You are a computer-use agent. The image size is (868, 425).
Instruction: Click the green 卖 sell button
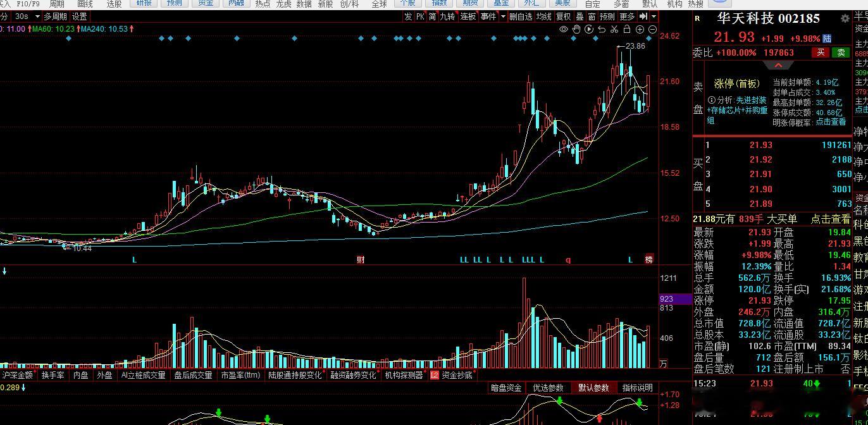coord(841,52)
